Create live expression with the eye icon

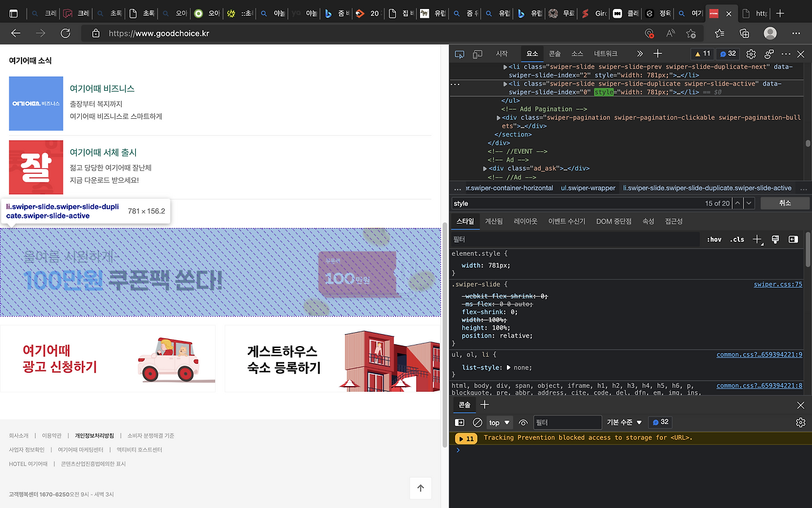pos(523,422)
